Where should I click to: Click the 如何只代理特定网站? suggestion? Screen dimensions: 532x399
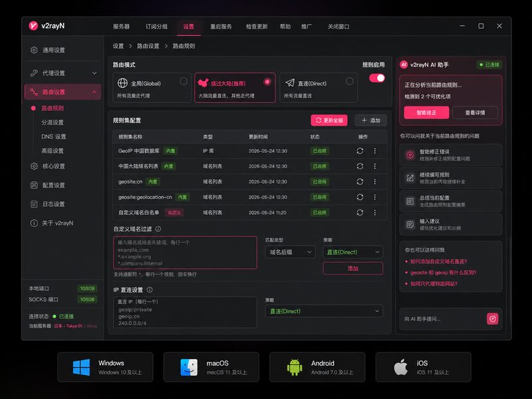coord(434,284)
